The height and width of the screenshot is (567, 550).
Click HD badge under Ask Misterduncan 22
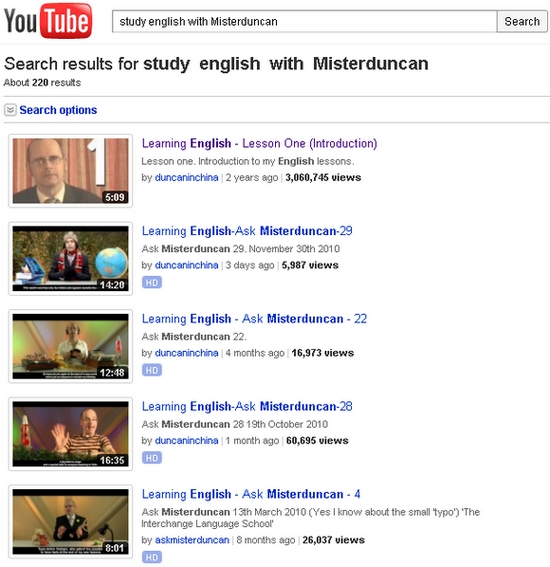click(x=152, y=370)
